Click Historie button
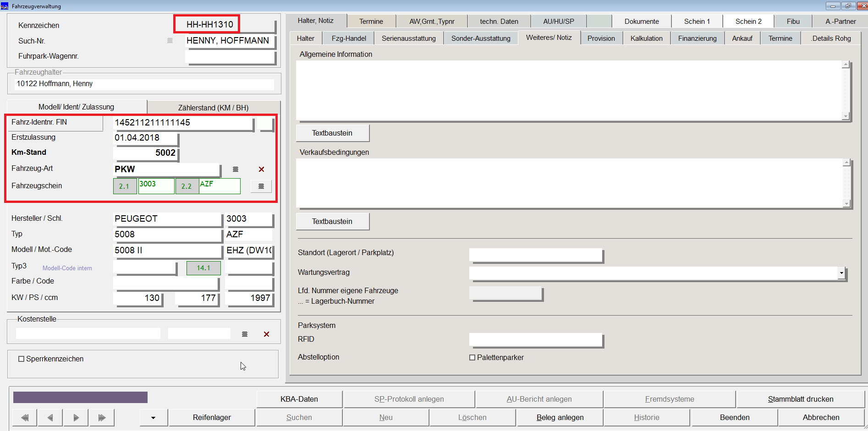 point(647,418)
